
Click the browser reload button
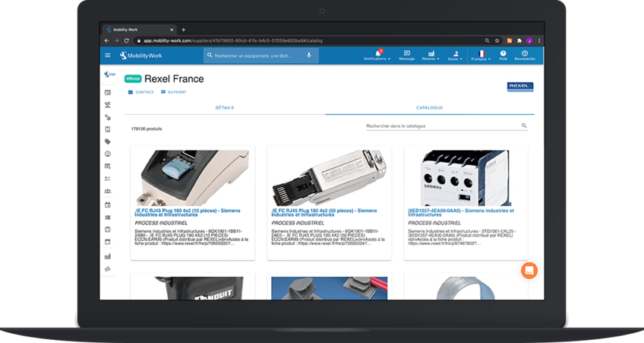pos(127,41)
